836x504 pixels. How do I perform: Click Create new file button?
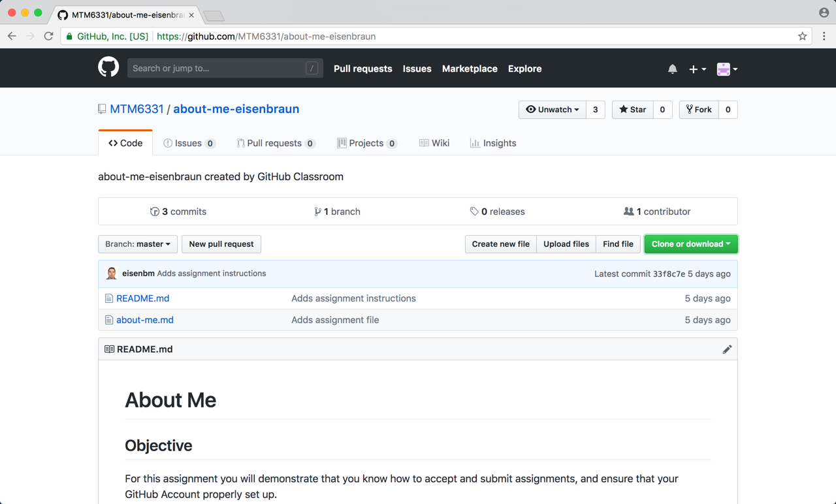[501, 244]
